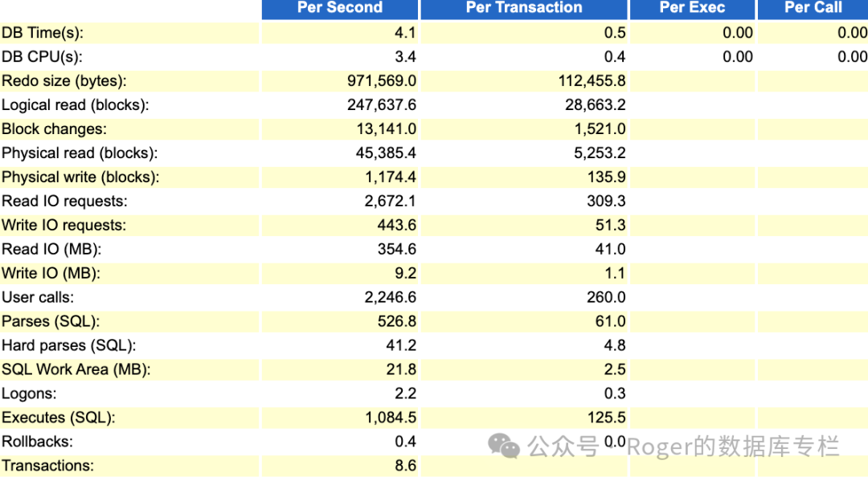Viewport: 868px width, 481px height.
Task: Select the Logons row label
Action: tap(29, 393)
